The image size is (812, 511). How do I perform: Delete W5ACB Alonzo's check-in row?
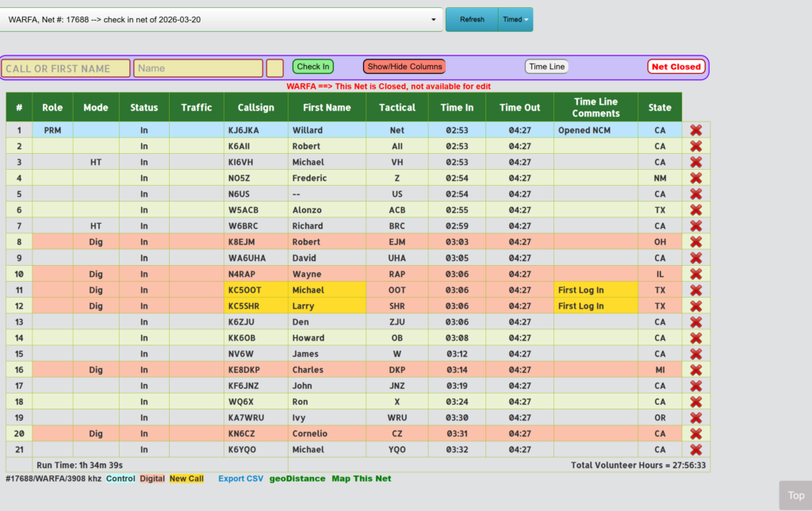[696, 209]
